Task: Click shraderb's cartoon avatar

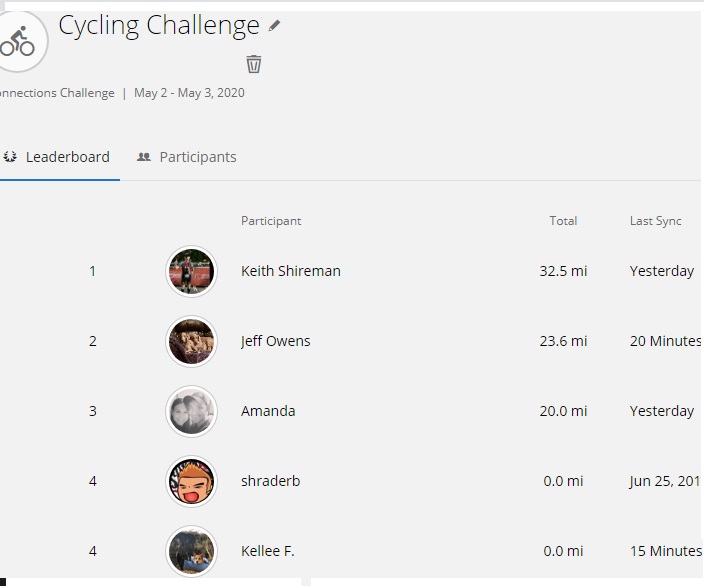Action: (x=191, y=481)
